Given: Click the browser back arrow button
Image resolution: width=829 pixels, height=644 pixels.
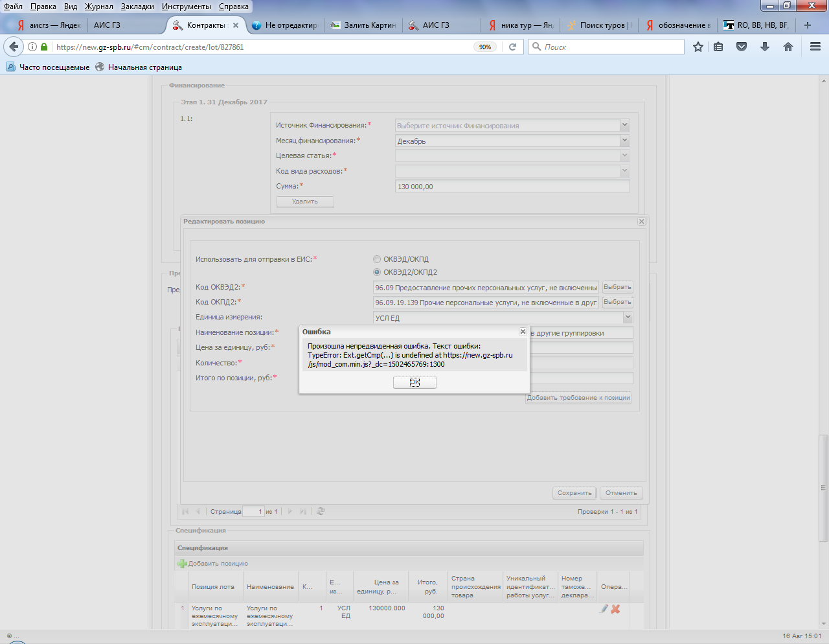Looking at the screenshot, I should coord(14,47).
